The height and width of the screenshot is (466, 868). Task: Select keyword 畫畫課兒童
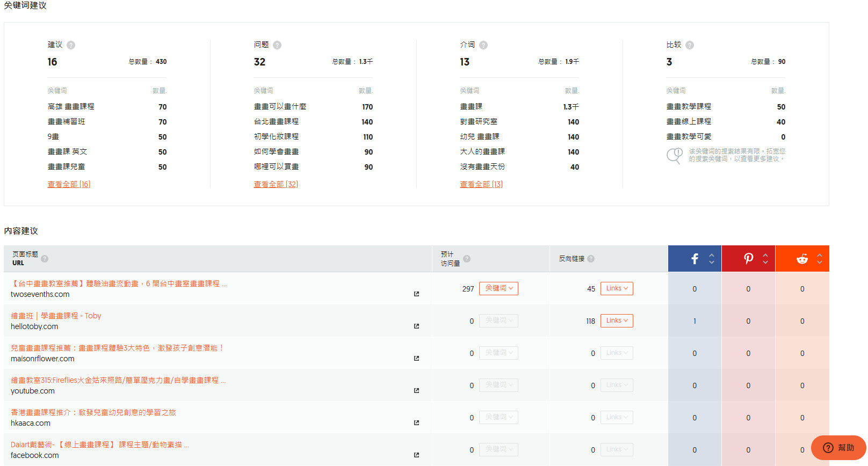[x=66, y=167]
